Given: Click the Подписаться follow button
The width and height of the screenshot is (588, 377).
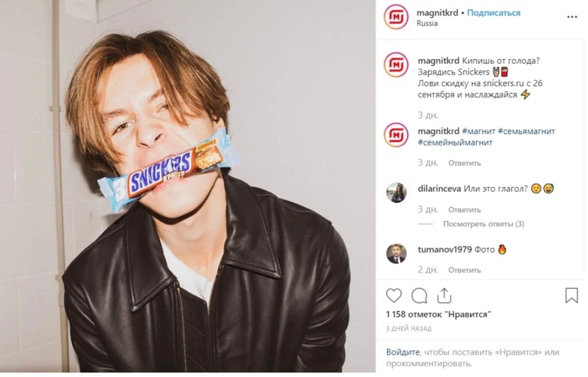Looking at the screenshot, I should pyautogui.click(x=493, y=13).
